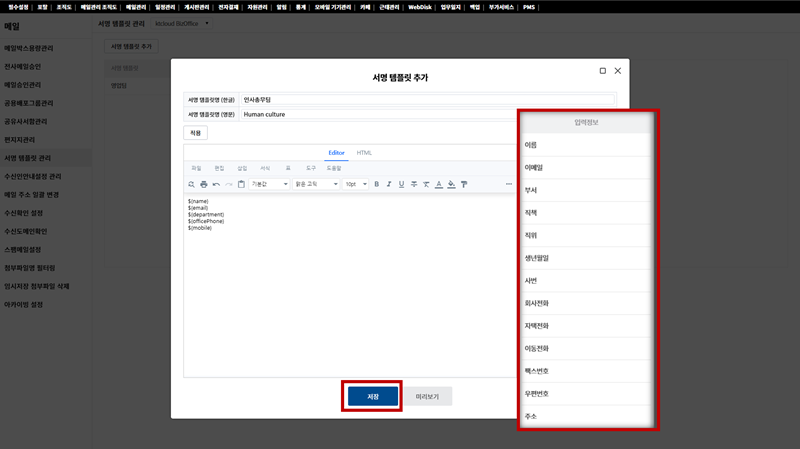This screenshot has height=449, width=800.
Task: Insert 이름 from input info list
Action: [x=586, y=145]
